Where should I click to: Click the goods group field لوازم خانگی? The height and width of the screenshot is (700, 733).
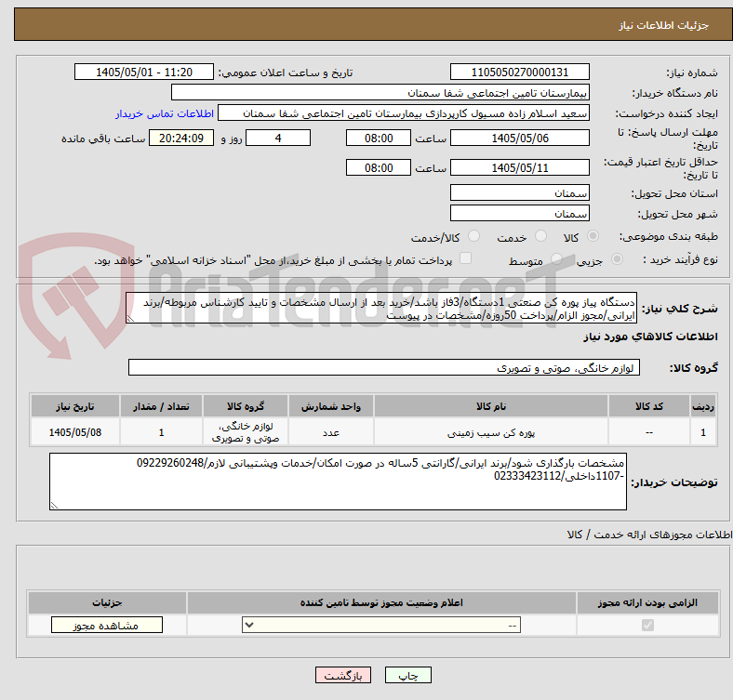tap(384, 367)
